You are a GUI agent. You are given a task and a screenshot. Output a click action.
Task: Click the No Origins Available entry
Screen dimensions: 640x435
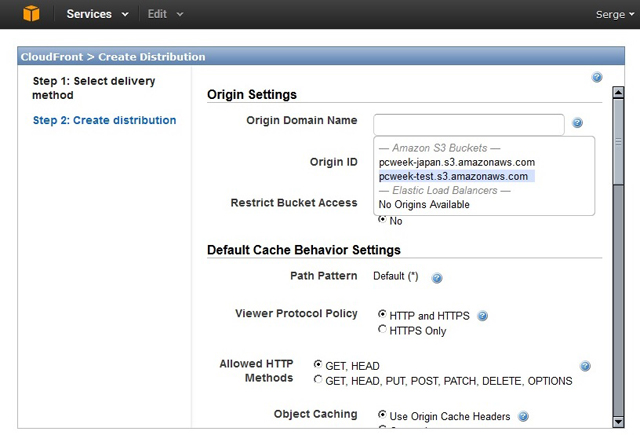click(x=424, y=204)
